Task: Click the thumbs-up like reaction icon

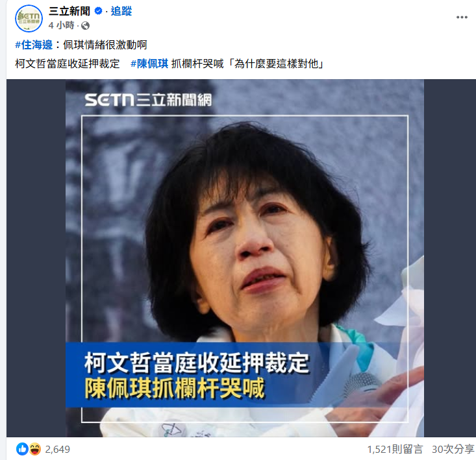Action: [22, 449]
